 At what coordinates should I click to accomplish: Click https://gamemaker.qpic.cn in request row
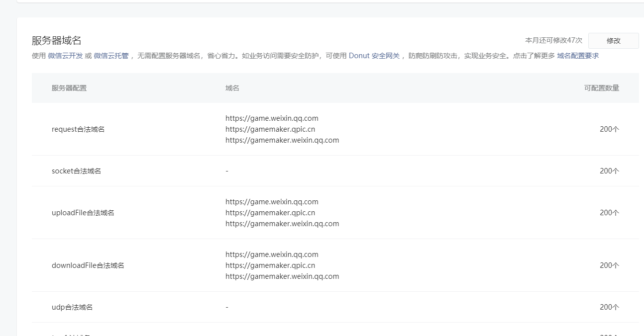[x=270, y=129]
